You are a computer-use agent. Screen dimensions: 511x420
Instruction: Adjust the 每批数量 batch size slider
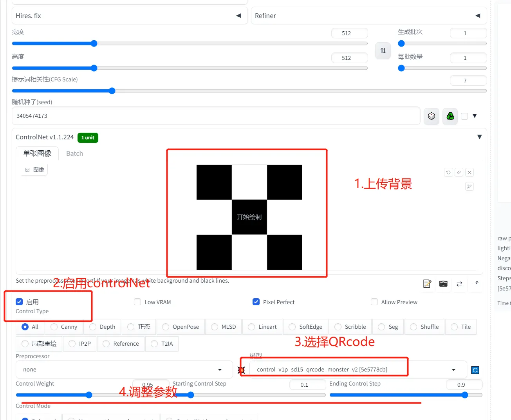pos(442,68)
